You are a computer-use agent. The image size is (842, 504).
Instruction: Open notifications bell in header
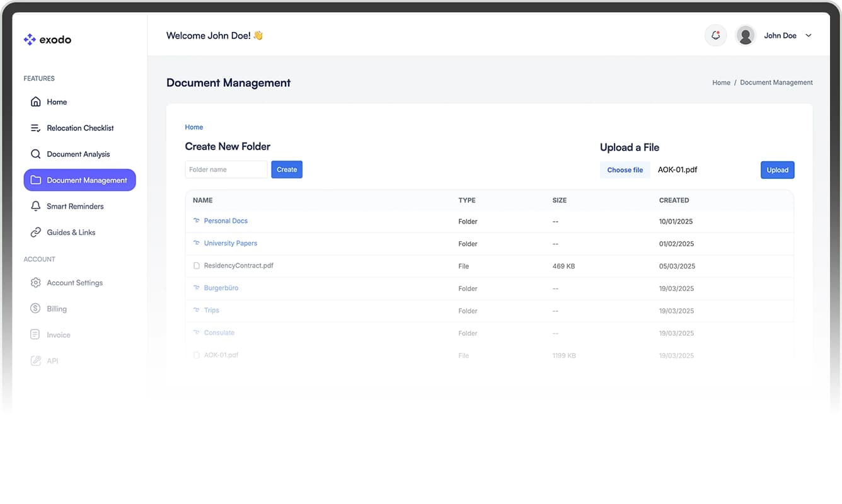click(715, 35)
